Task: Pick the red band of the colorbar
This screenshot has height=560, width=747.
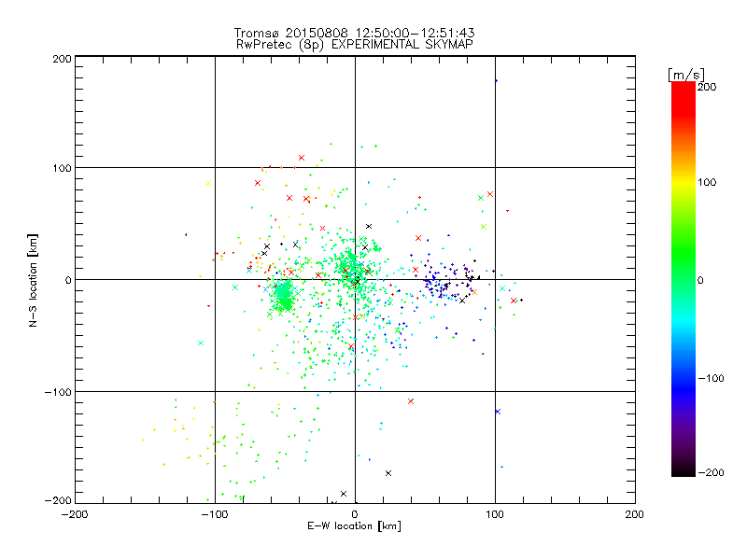Action: point(684,100)
